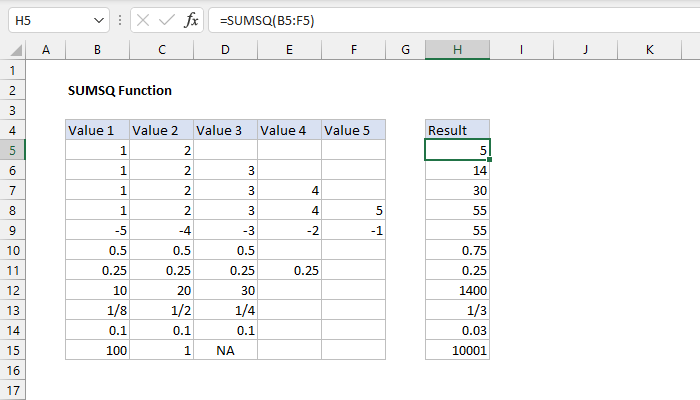Select column F header
This screenshot has height=400, width=700.
click(354, 50)
